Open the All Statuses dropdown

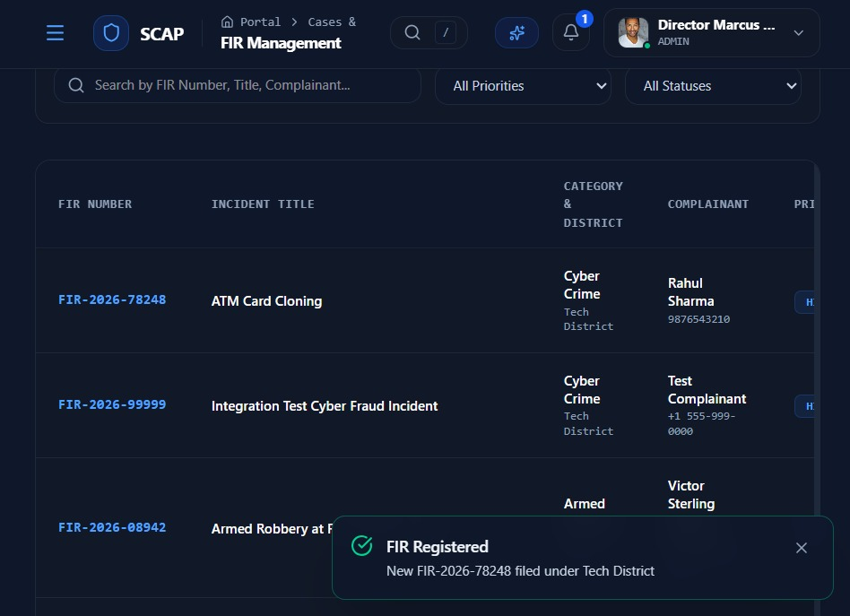(x=713, y=86)
